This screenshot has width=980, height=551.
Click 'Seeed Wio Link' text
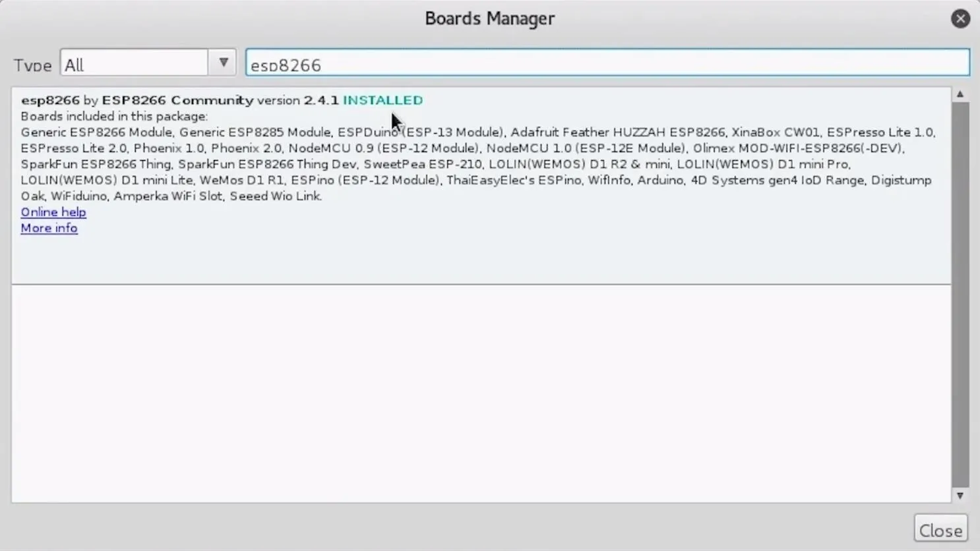pyautogui.click(x=275, y=196)
